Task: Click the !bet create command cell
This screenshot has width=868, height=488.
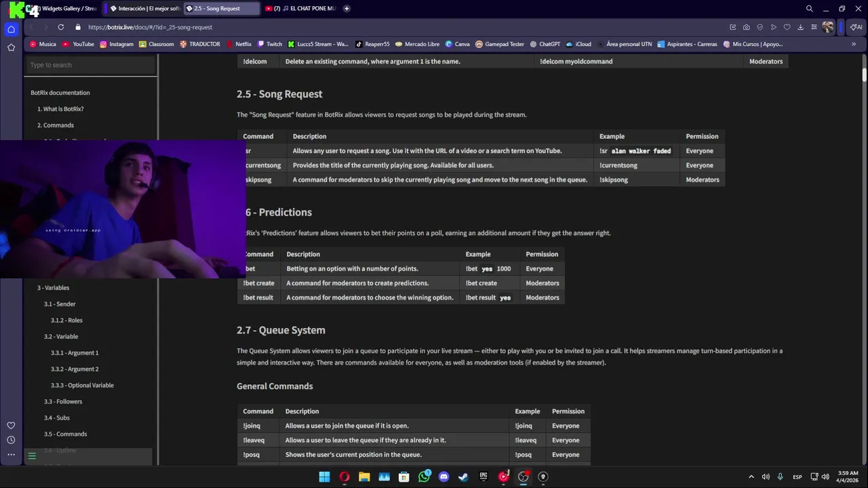Action: coord(258,283)
